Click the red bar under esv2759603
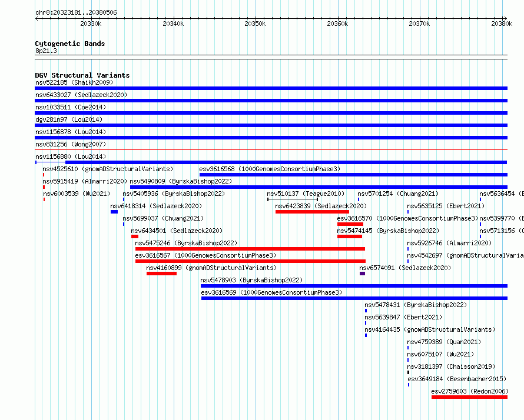This screenshot has width=524, height=420. point(469,397)
